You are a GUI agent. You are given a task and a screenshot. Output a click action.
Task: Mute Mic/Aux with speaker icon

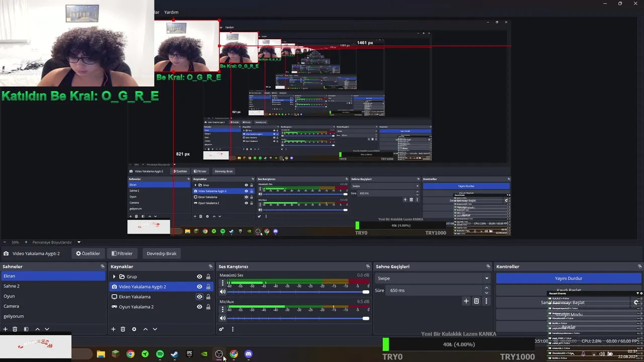(x=222, y=318)
